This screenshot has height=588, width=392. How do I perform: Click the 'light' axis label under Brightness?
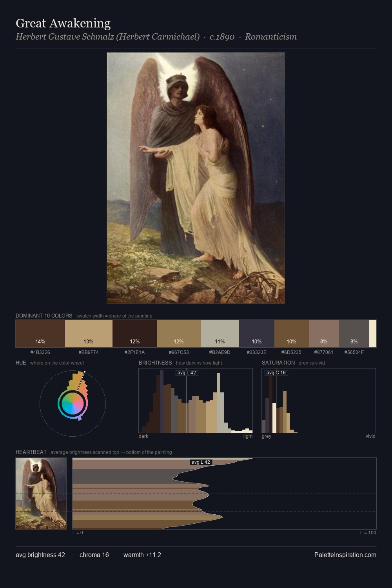[248, 436]
